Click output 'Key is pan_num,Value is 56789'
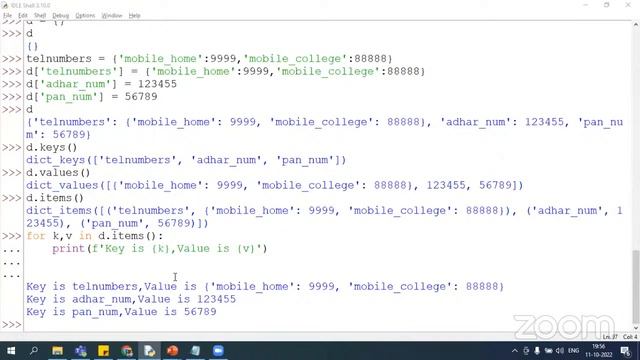 (121, 312)
